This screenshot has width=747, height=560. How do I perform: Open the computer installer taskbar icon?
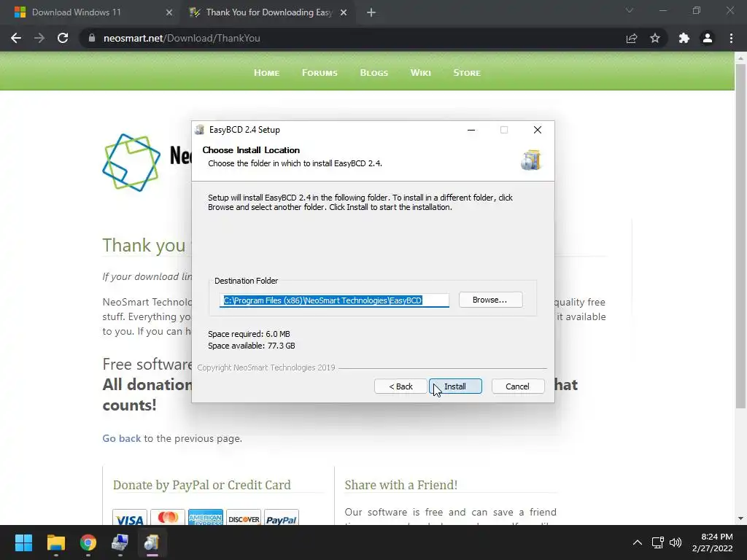[x=120, y=542]
